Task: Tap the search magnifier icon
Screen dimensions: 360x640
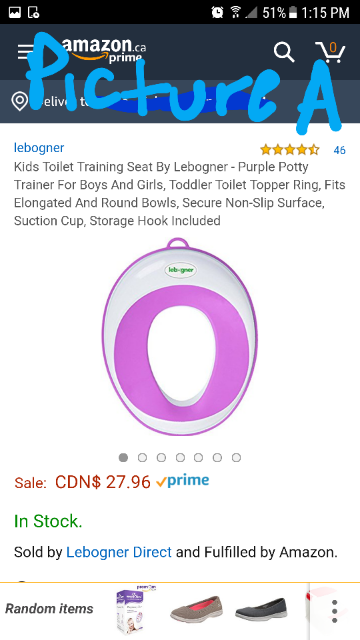Action: [284, 52]
